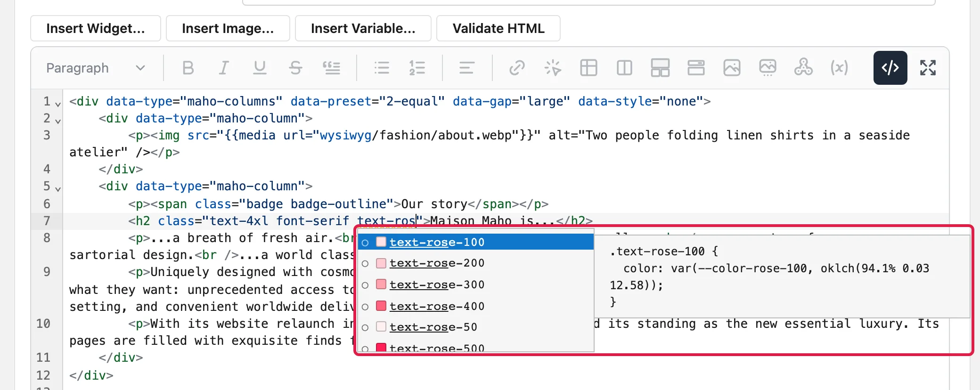This screenshot has height=390, width=980.
Task: Insert widget via toolbar icon
Action: tap(803, 68)
